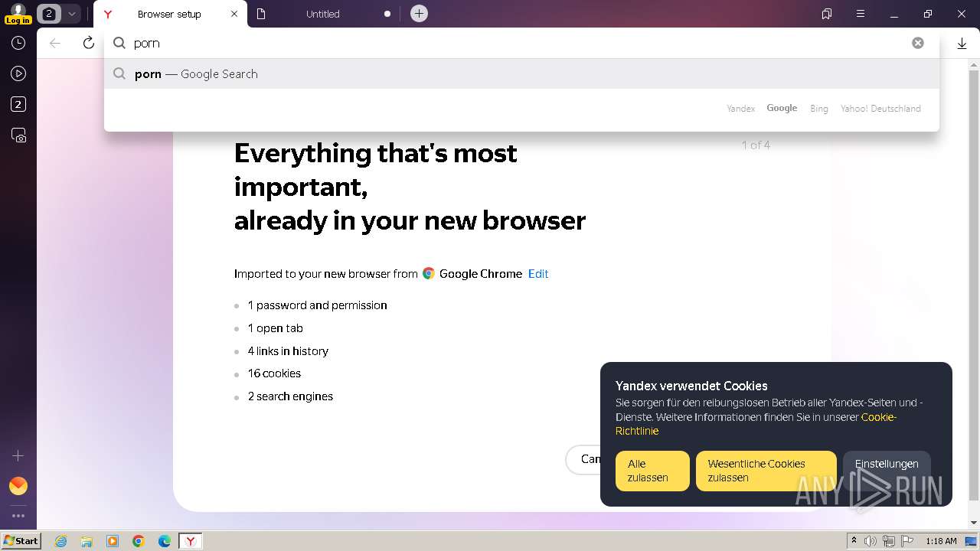Go back with the arrow button
The width and height of the screenshot is (980, 551).
coord(55,43)
